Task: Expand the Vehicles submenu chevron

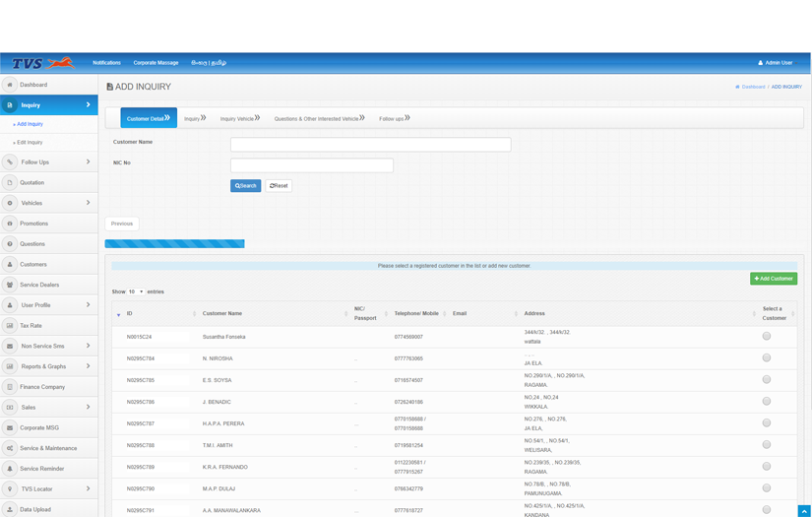Action: (x=88, y=203)
